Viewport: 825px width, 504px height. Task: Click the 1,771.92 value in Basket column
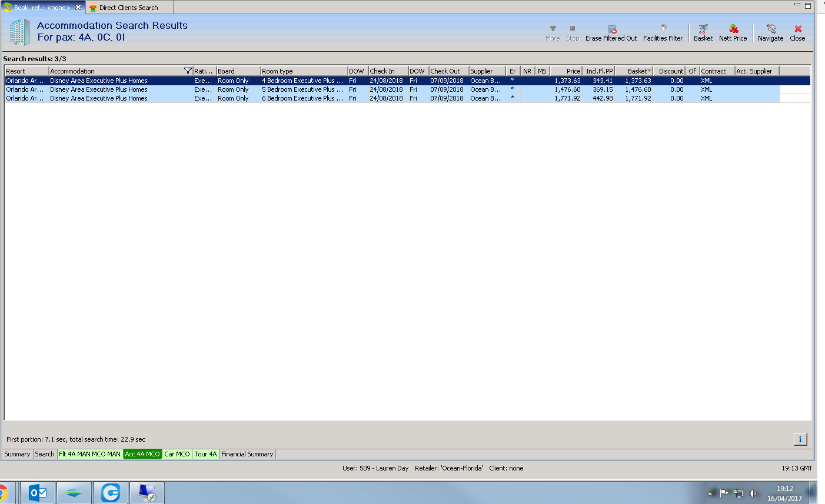point(638,98)
